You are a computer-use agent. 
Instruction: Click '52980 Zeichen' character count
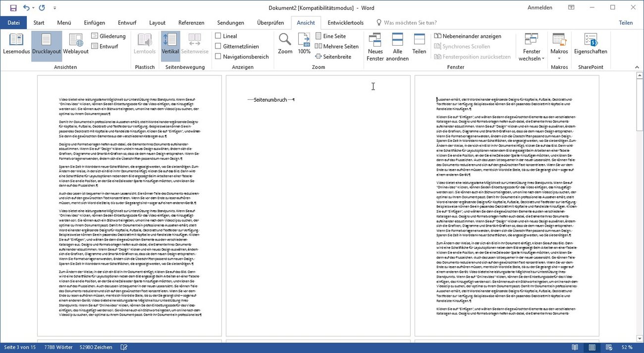coord(96,347)
